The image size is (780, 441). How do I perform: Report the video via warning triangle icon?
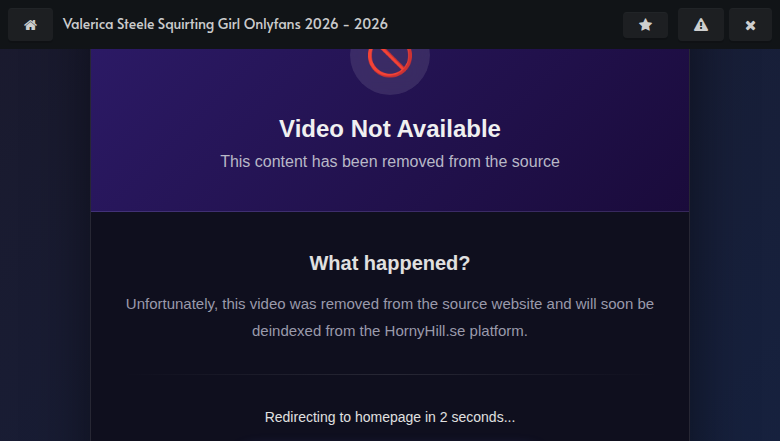tap(701, 24)
